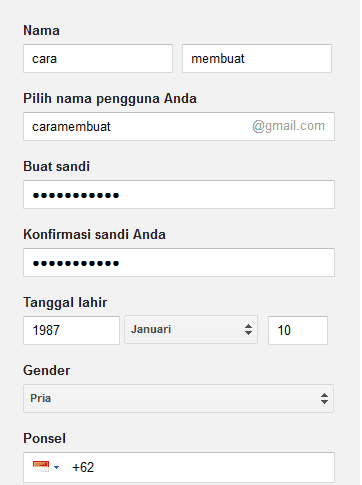Click the up-down arrows on the Januari selector
This screenshot has width=362, height=485.
point(248,329)
